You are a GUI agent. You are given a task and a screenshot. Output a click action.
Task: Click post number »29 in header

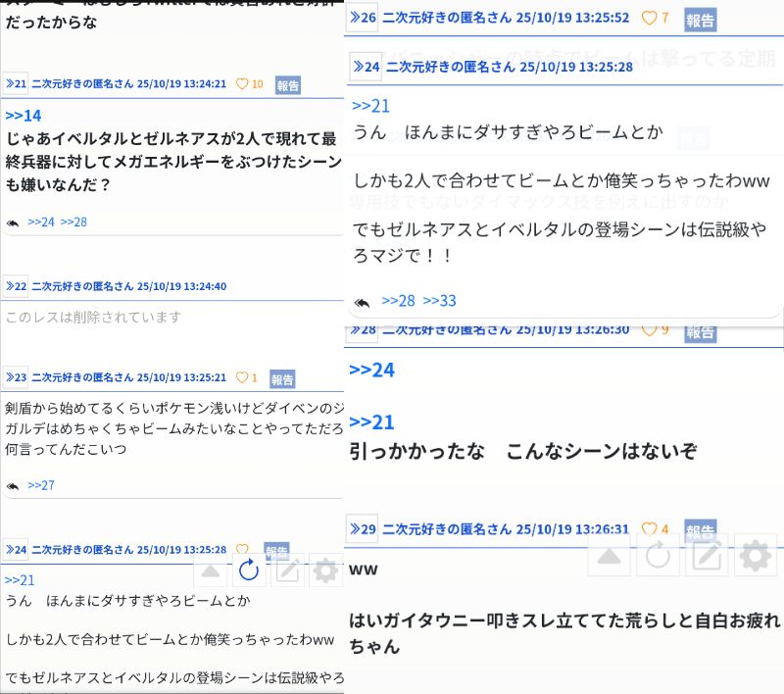click(363, 529)
